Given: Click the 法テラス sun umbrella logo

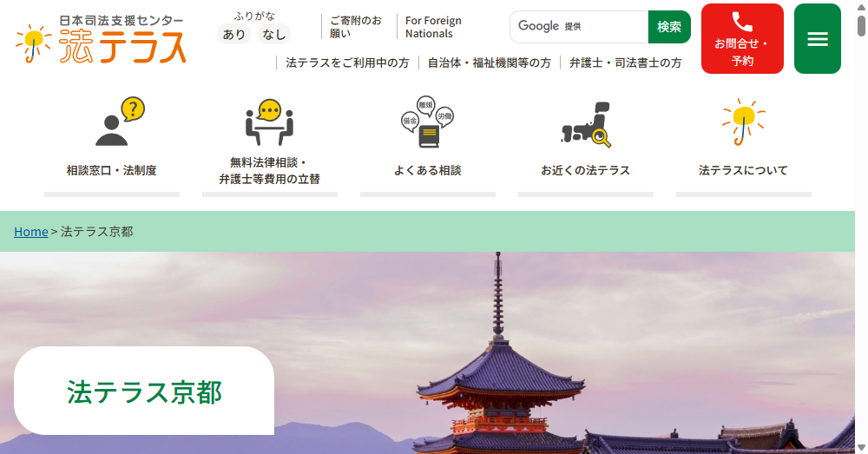Looking at the screenshot, I should pyautogui.click(x=100, y=39).
